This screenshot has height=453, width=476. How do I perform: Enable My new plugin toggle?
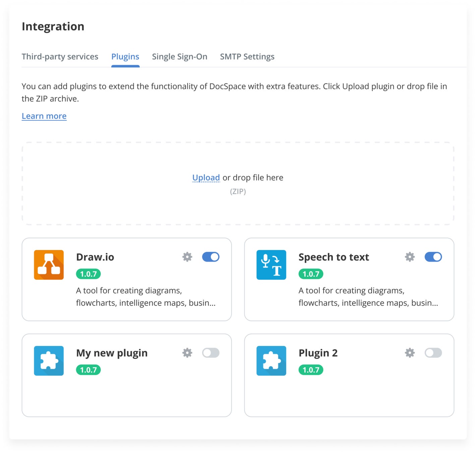(x=211, y=353)
